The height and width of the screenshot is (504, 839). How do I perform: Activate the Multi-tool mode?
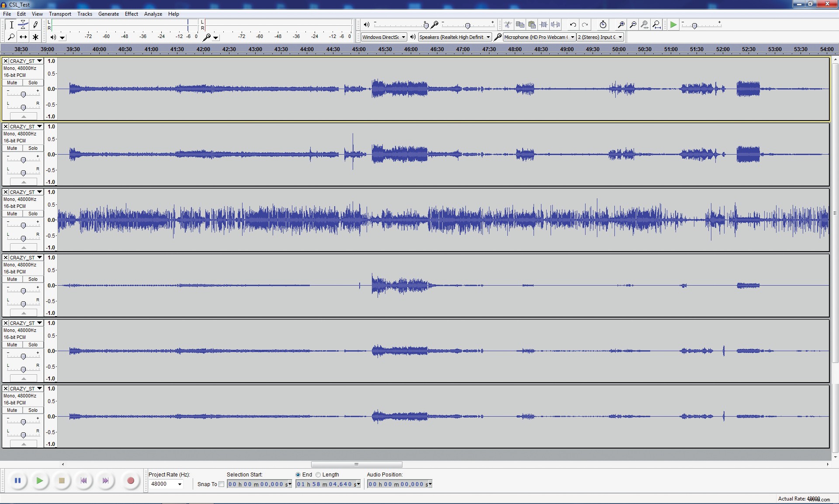tap(35, 37)
